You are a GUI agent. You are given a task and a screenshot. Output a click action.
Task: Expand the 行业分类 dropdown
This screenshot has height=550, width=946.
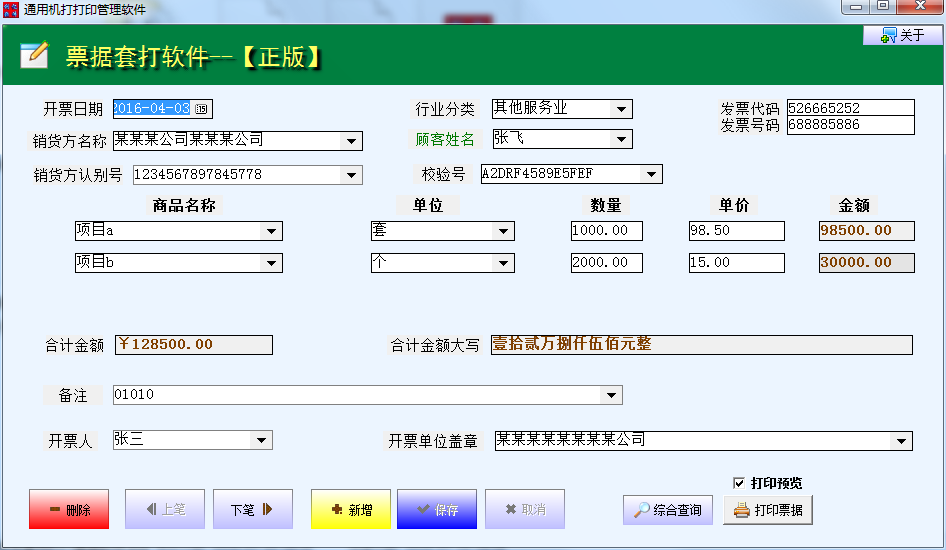point(621,109)
